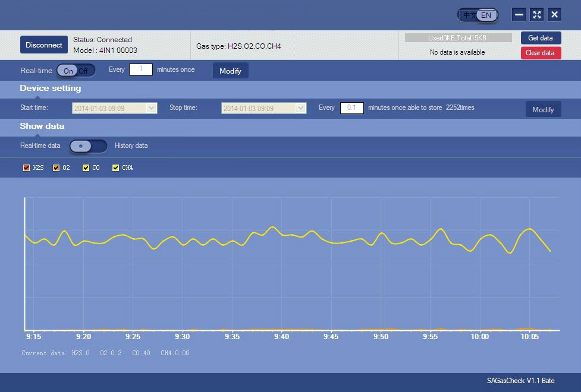The width and height of the screenshot is (581, 392).
Task: Click the fullscreen expand icon
Action: [x=536, y=15]
